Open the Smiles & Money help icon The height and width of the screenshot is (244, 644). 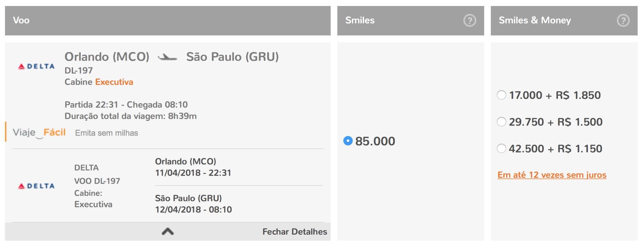tap(623, 20)
